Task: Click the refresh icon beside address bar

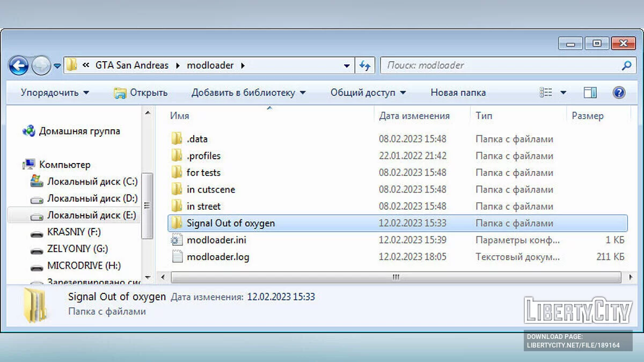Action: click(x=365, y=65)
